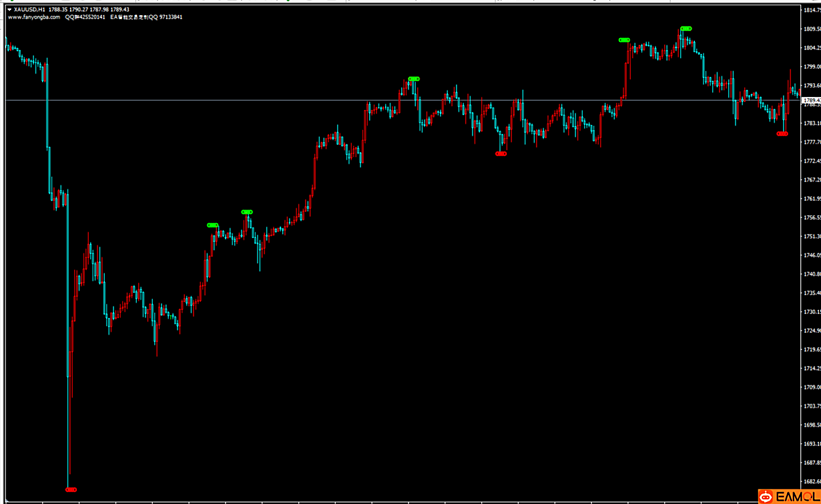Click the EAMOL logo text
821x504 pixels.
tap(797, 497)
